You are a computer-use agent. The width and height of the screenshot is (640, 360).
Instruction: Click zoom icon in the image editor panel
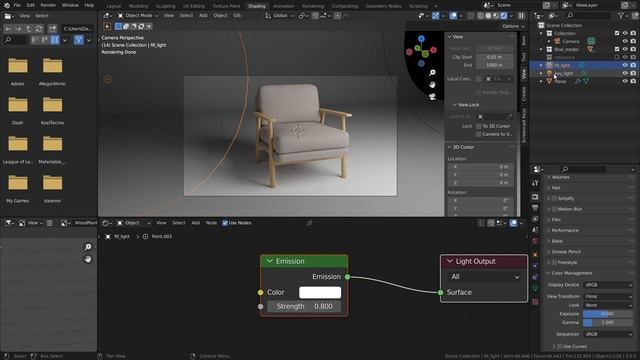[88, 247]
